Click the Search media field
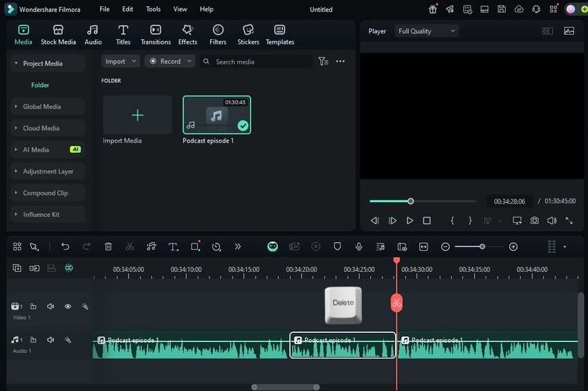 [256, 62]
